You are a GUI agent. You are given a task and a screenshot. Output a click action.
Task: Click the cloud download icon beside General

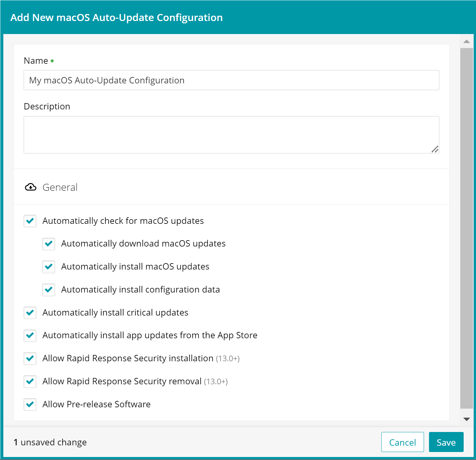click(x=31, y=187)
